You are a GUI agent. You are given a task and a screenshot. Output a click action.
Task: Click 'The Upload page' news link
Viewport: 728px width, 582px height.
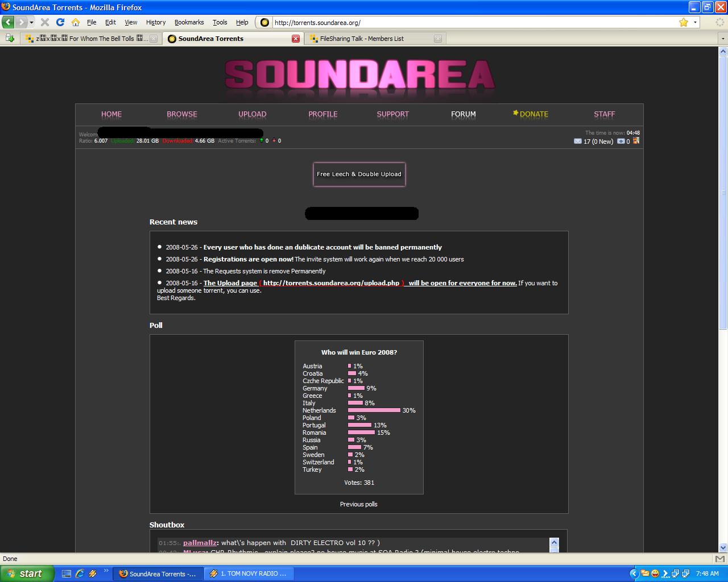230,283
